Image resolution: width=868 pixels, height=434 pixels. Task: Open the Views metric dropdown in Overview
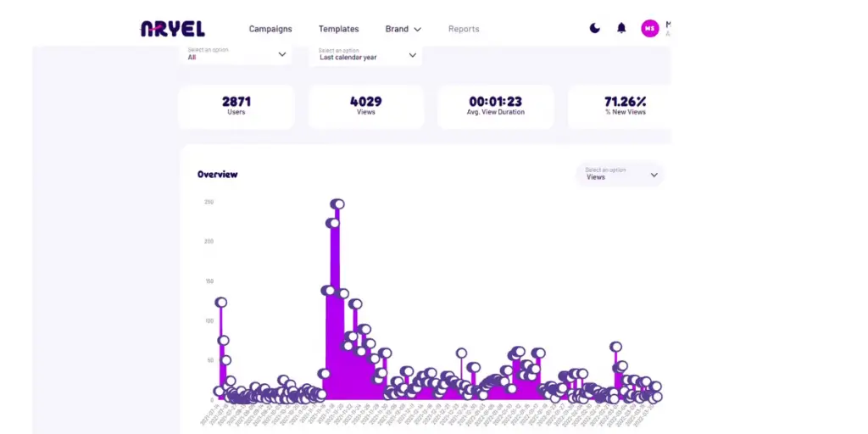(x=620, y=175)
